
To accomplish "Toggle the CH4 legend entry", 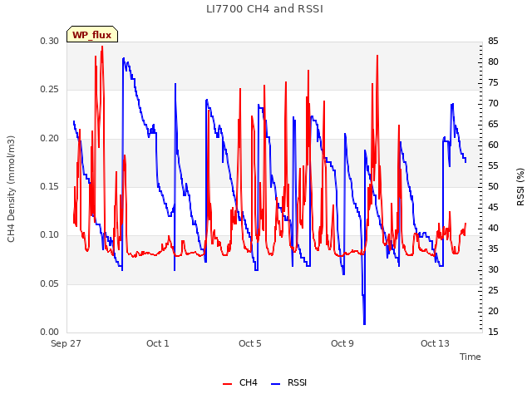I will point(240,382).
